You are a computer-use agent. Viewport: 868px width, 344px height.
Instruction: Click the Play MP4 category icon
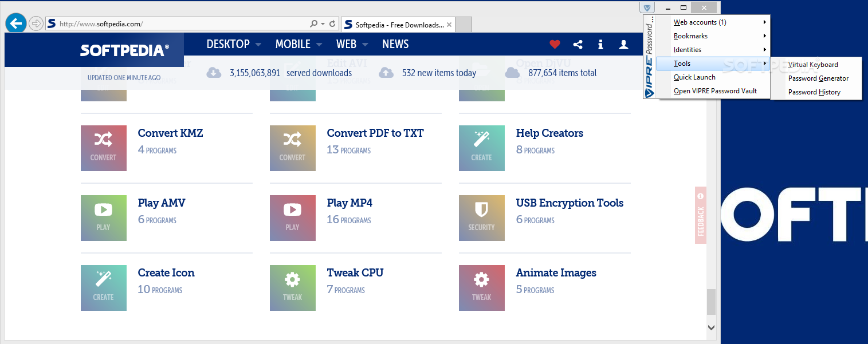point(293,218)
